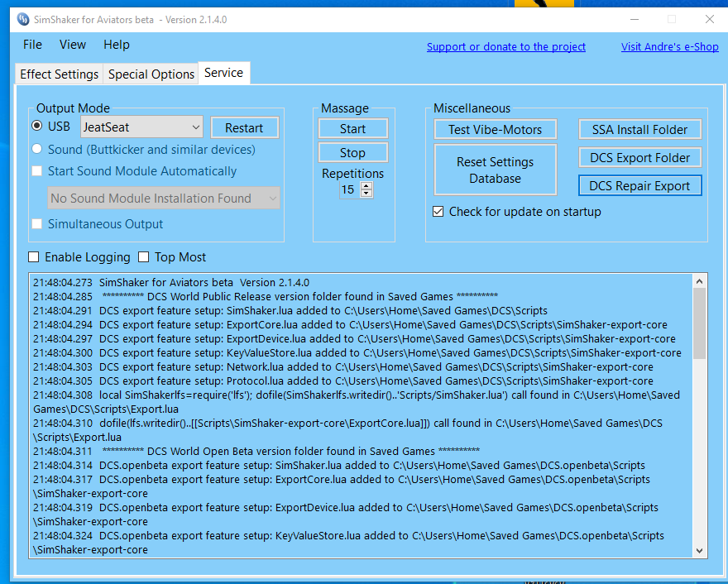
Task: Click the log scrollbar down arrow
Action: (x=700, y=551)
